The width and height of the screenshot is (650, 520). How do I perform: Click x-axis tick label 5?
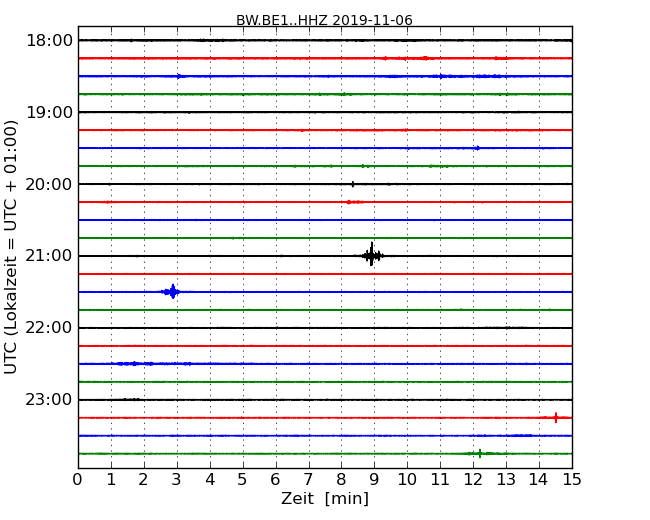(x=243, y=479)
